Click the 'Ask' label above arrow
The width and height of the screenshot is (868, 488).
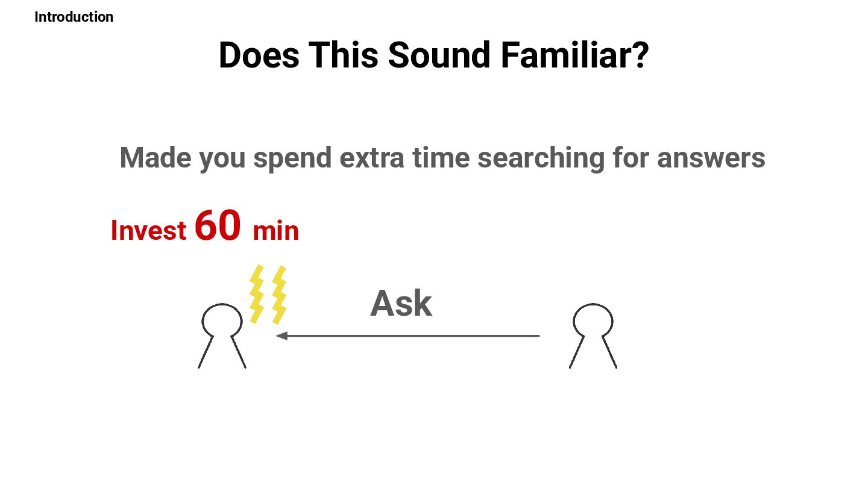(401, 303)
